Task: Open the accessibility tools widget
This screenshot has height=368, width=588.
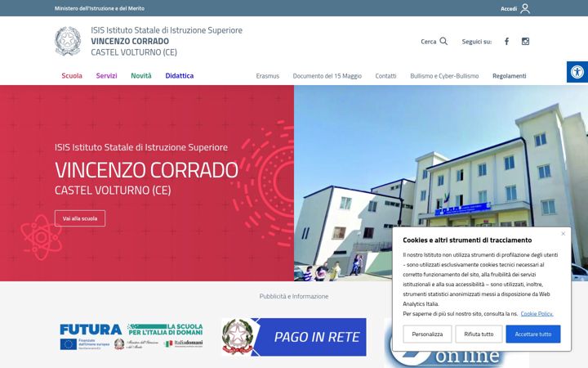Action: 577,72
